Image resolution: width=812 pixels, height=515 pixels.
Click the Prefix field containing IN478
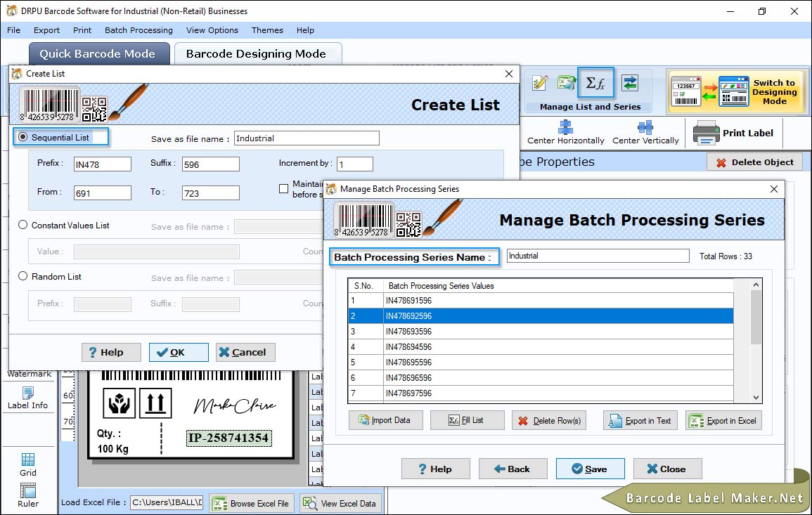click(x=103, y=164)
